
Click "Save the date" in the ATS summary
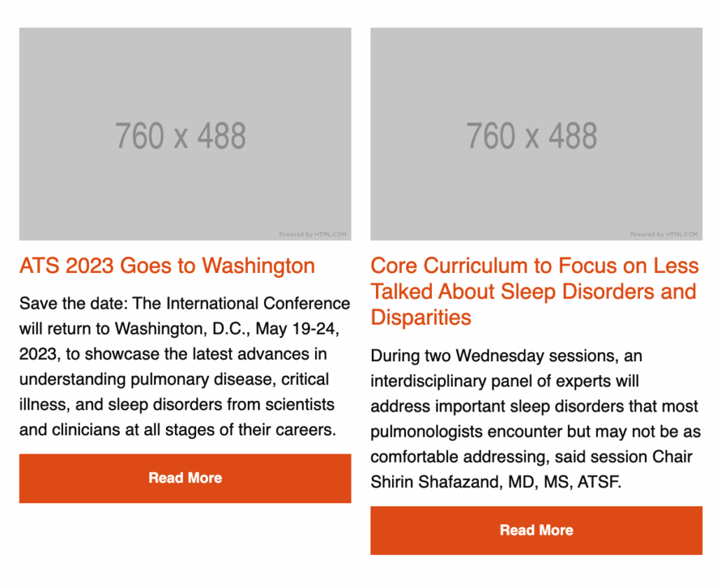pyautogui.click(x=63, y=304)
